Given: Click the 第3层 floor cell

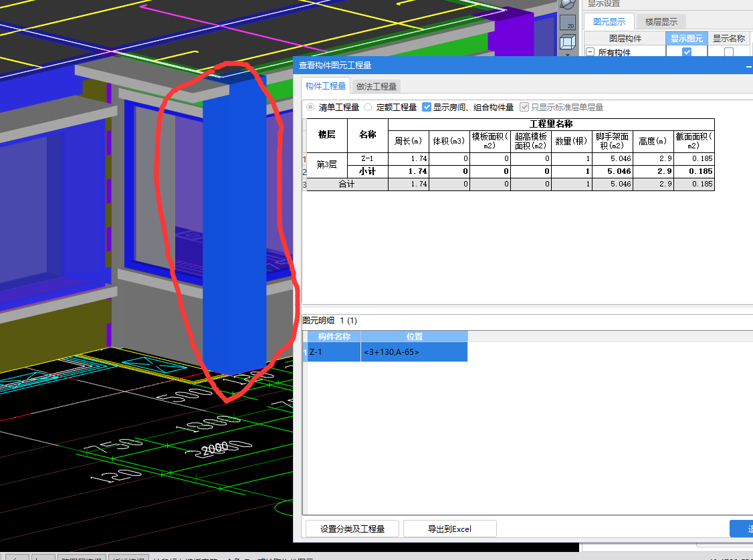Looking at the screenshot, I should tap(326, 164).
